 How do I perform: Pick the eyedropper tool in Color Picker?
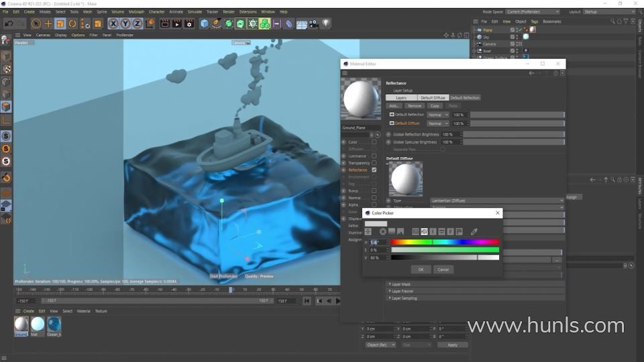[x=474, y=232]
